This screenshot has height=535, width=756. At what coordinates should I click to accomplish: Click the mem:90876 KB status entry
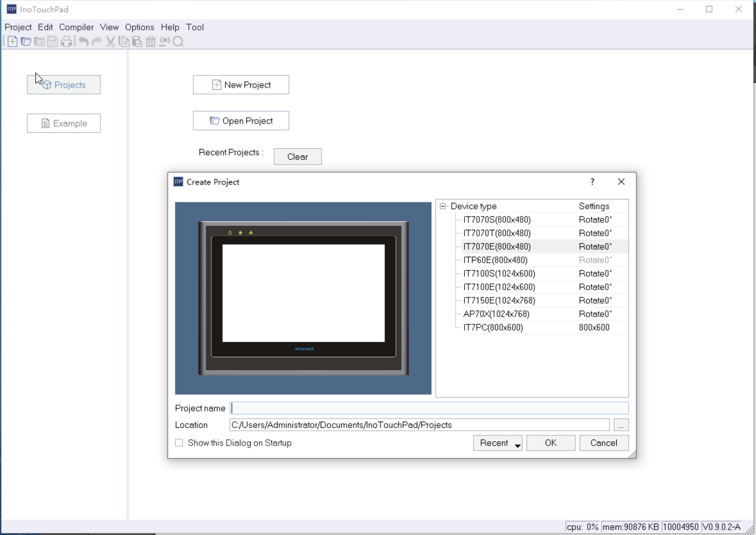[x=631, y=527]
